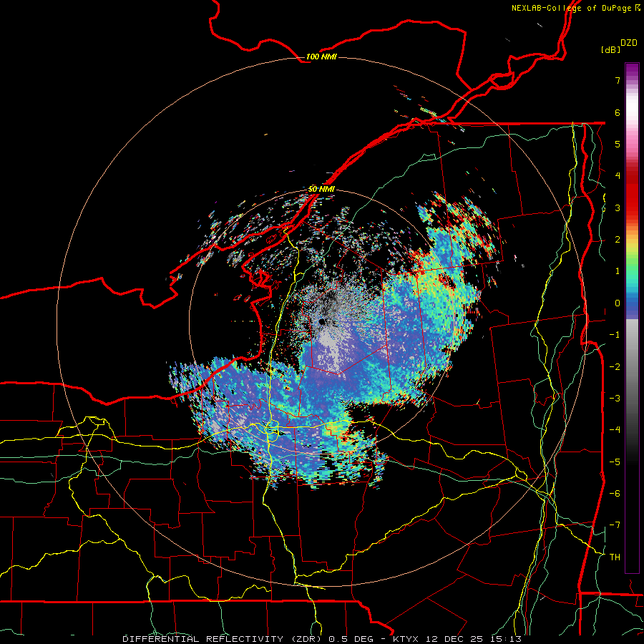Viewport: 644px width, 644px height.
Task: Click the "7" value on the color scale
Action: coord(618,80)
